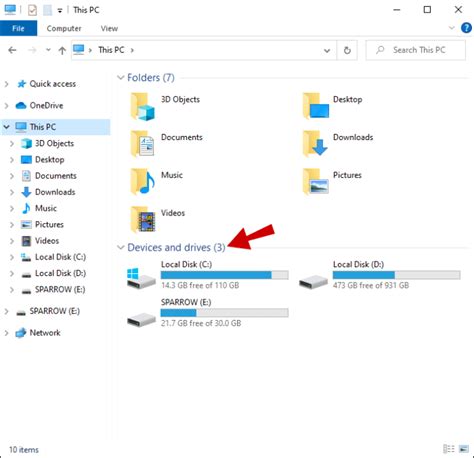Switch to Large icons view in status bar
This screenshot has height=458, width=474.
click(x=464, y=449)
